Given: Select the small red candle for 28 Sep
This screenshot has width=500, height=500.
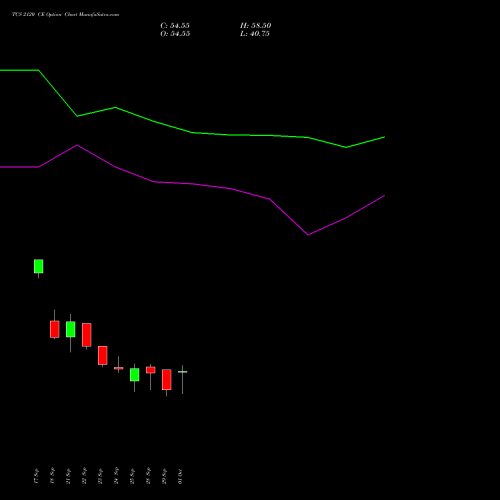Looking at the screenshot, I should (151, 370).
